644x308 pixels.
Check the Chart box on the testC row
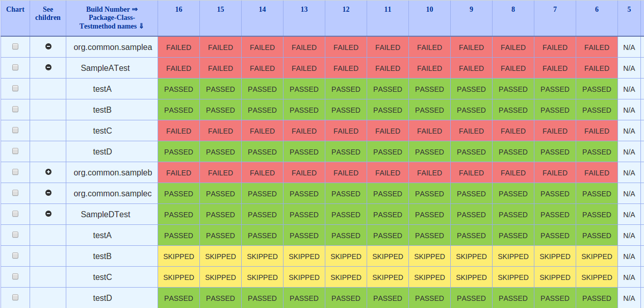15,130
